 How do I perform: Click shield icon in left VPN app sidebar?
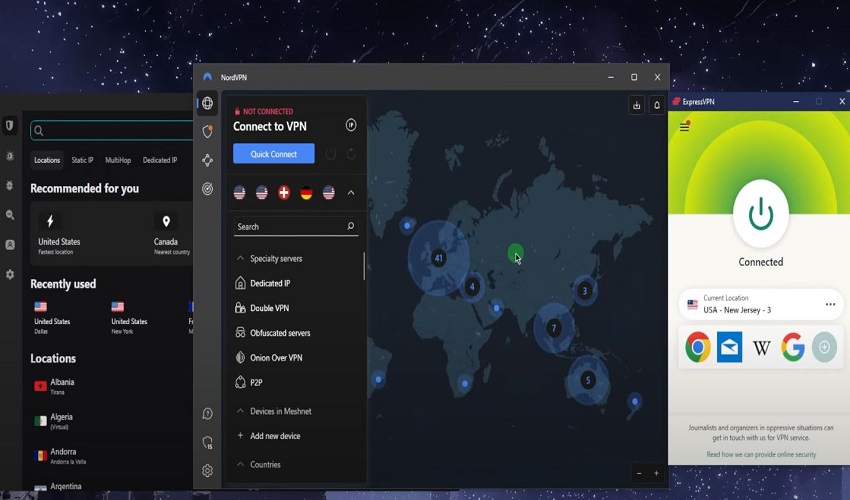coord(9,125)
